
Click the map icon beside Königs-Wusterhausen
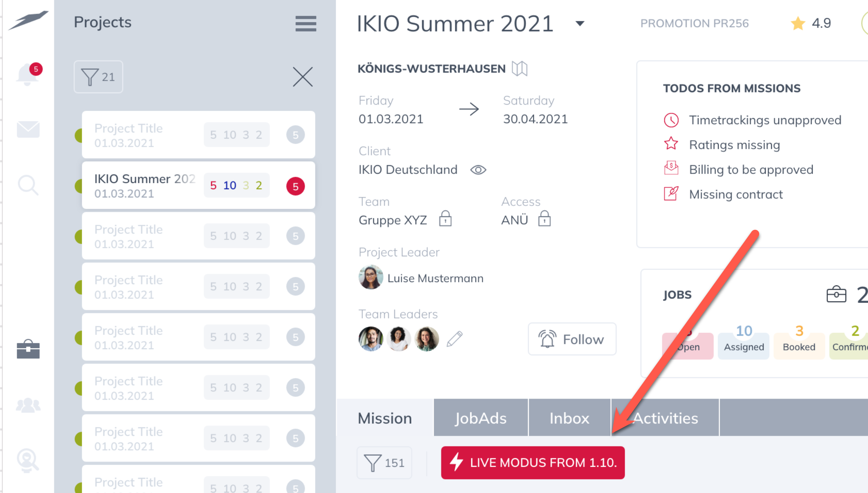click(x=519, y=69)
